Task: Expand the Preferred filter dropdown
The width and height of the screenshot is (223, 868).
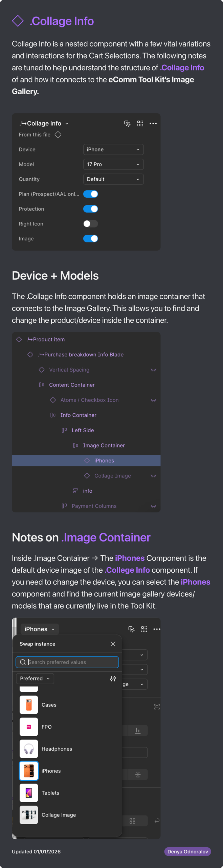Action: pos(35,678)
